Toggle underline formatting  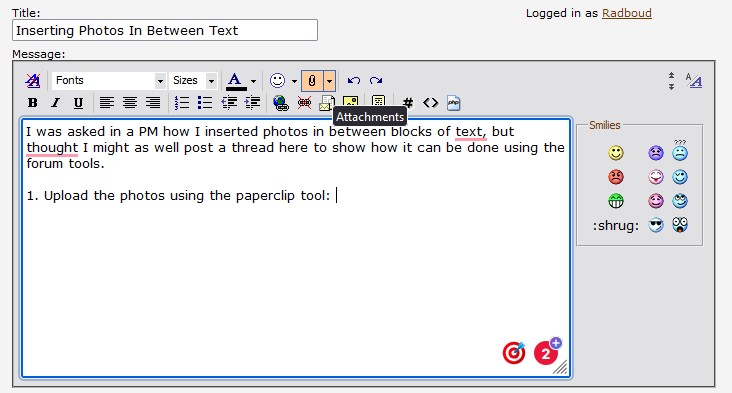click(78, 103)
